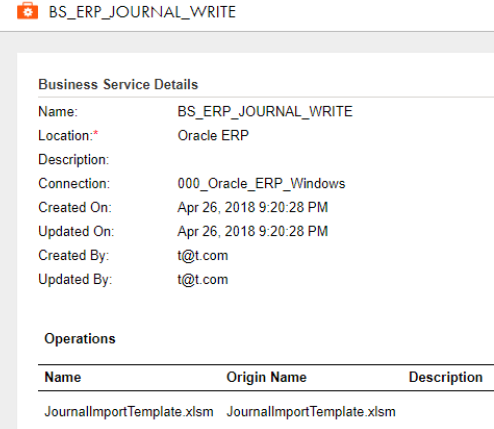Click the orange business service icon
The image size is (494, 429).
[28, 11]
